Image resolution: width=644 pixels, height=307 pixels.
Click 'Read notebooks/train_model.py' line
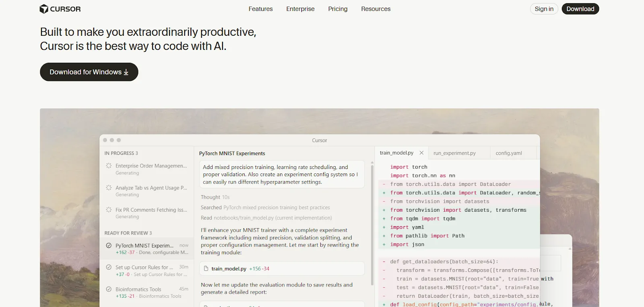(266, 218)
